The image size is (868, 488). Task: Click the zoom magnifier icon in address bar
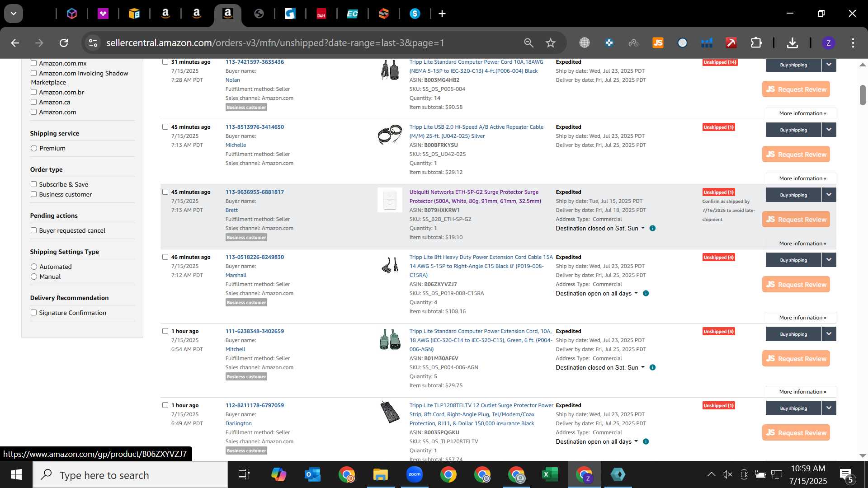528,43
